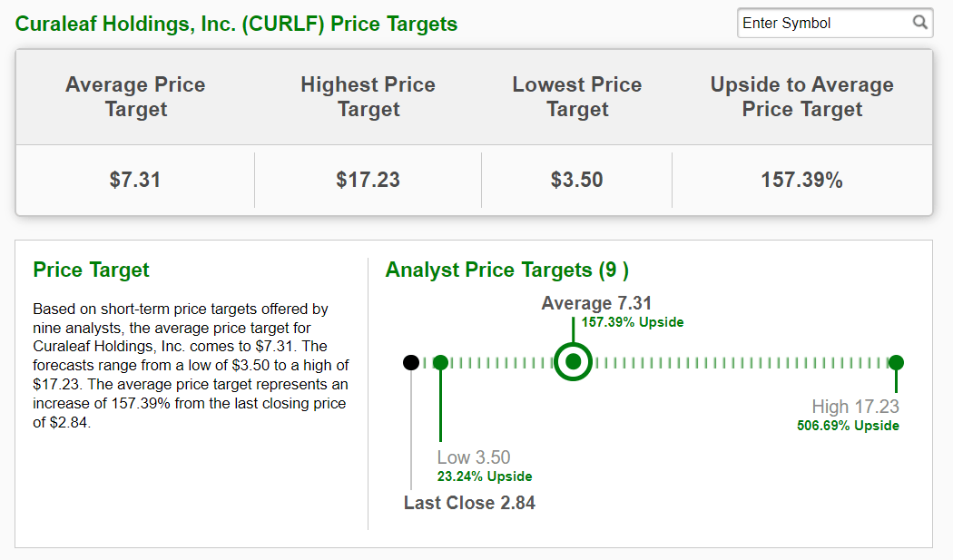The image size is (953, 560).
Task: Click the $7.31 average target value
Action: [135, 179]
